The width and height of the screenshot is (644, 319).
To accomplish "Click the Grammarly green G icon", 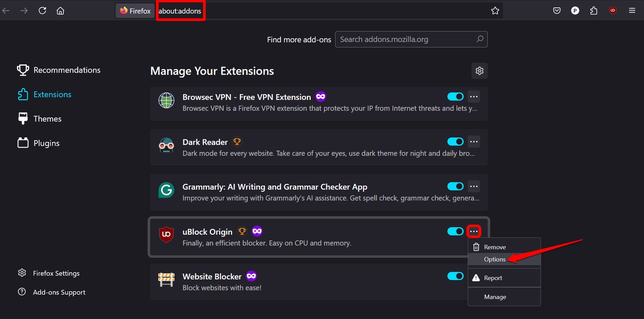I will tap(166, 190).
